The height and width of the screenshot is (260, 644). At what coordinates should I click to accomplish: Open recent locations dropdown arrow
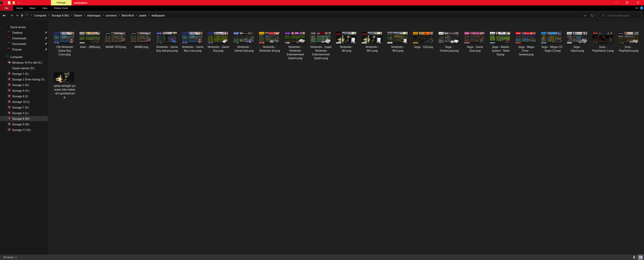coord(17,16)
